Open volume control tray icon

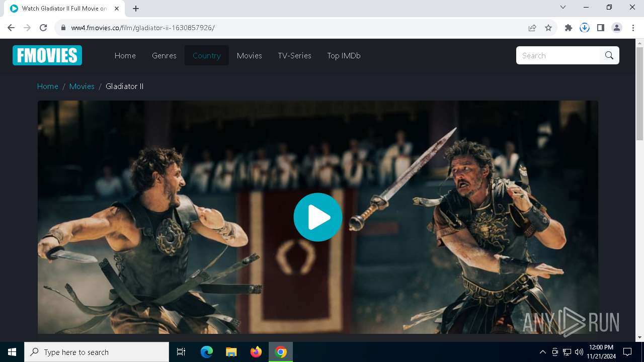click(x=579, y=352)
